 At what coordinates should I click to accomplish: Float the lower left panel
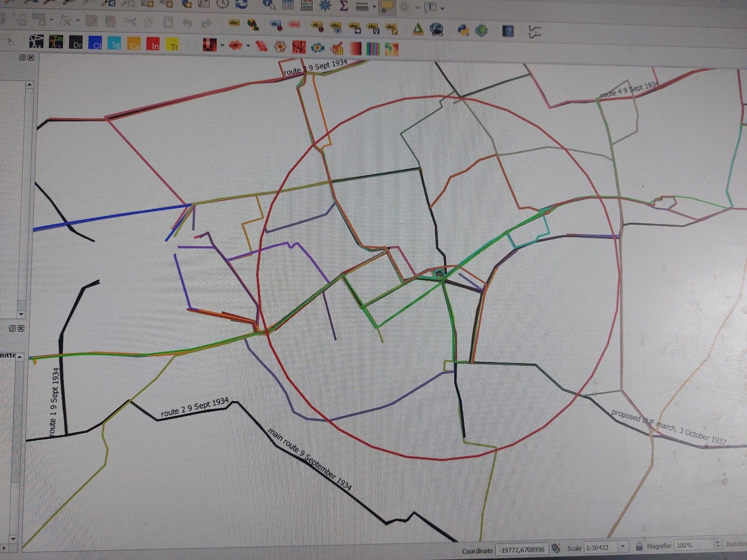[x=12, y=328]
